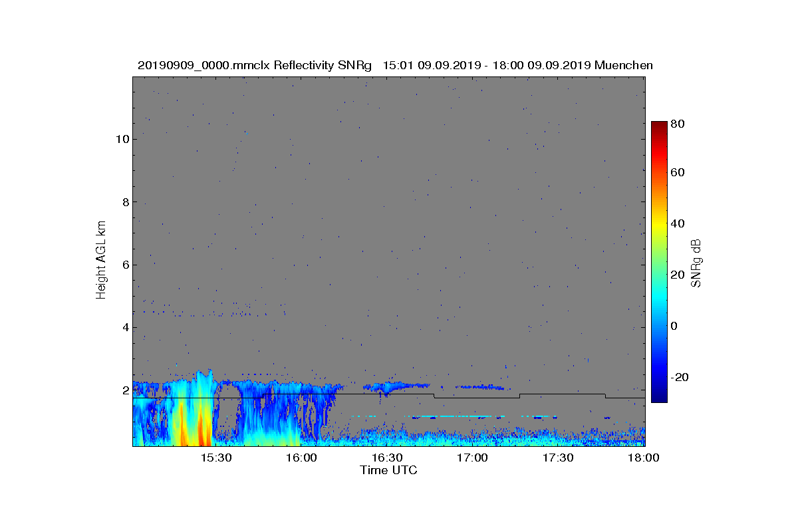Click the thin cloud layer near 16:35
Viewport: 798px width, 532px height.
tap(397, 386)
